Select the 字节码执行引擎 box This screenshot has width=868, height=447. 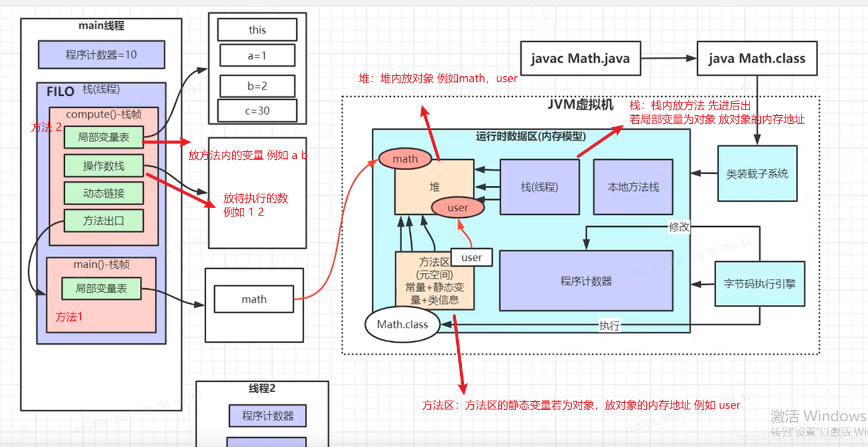coord(759,284)
